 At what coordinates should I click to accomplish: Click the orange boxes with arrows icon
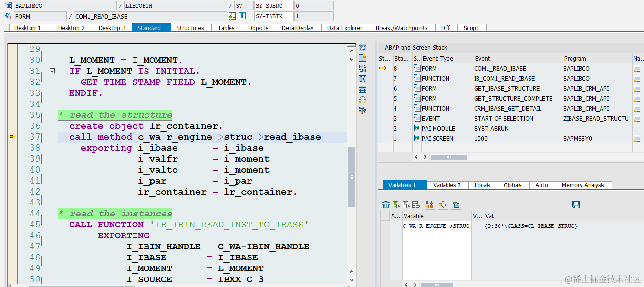[x=429, y=205]
